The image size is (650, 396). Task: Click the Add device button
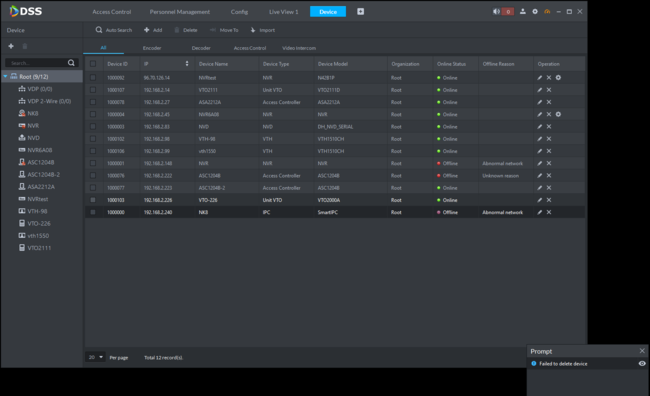(153, 30)
